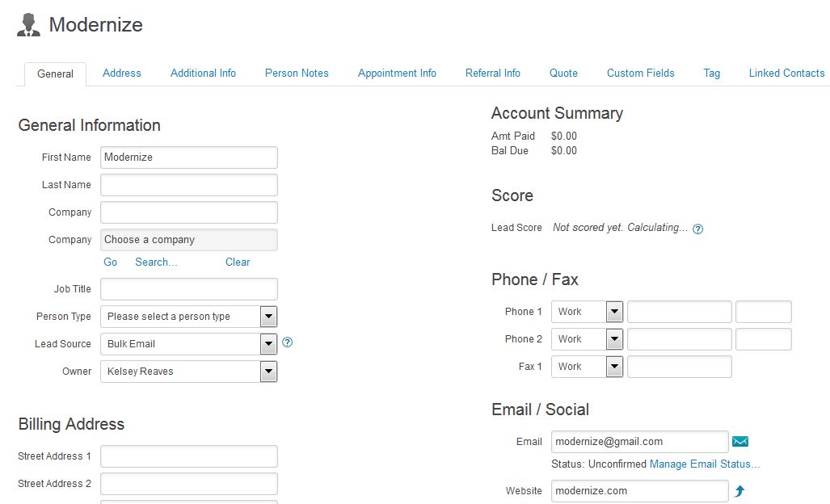Viewport: 830px width, 504px height.
Task: Click the email envelope icon beside the Email field
Action: (x=739, y=442)
